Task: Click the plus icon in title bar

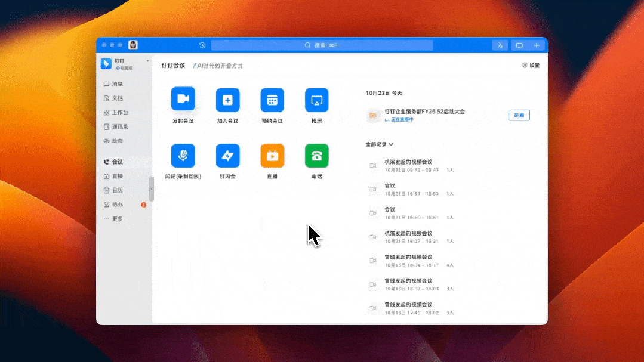Action: 537,45
